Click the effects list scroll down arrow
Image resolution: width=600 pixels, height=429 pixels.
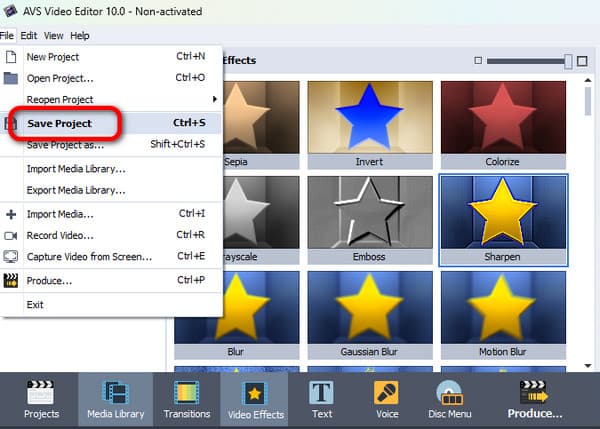[588, 365]
